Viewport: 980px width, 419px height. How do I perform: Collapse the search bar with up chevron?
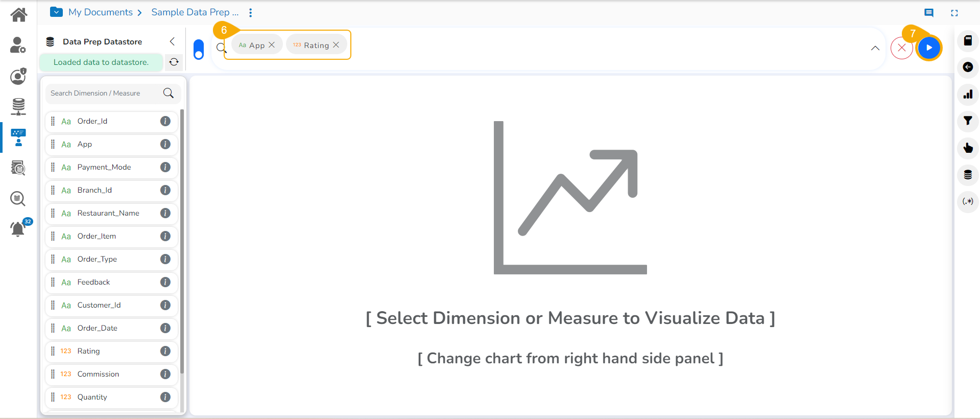875,48
